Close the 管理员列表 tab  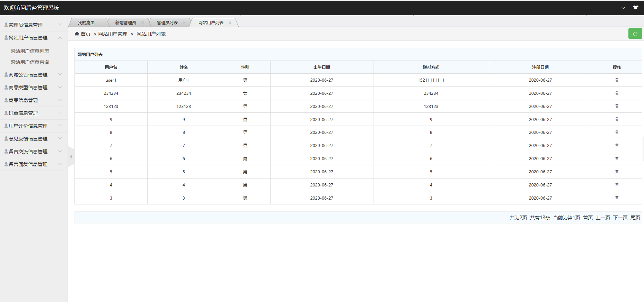tap(184, 23)
